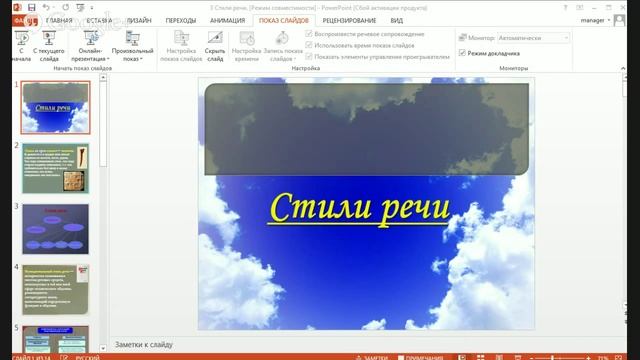Switch to Reading view icon
The image size is (640, 360).
(499, 358)
